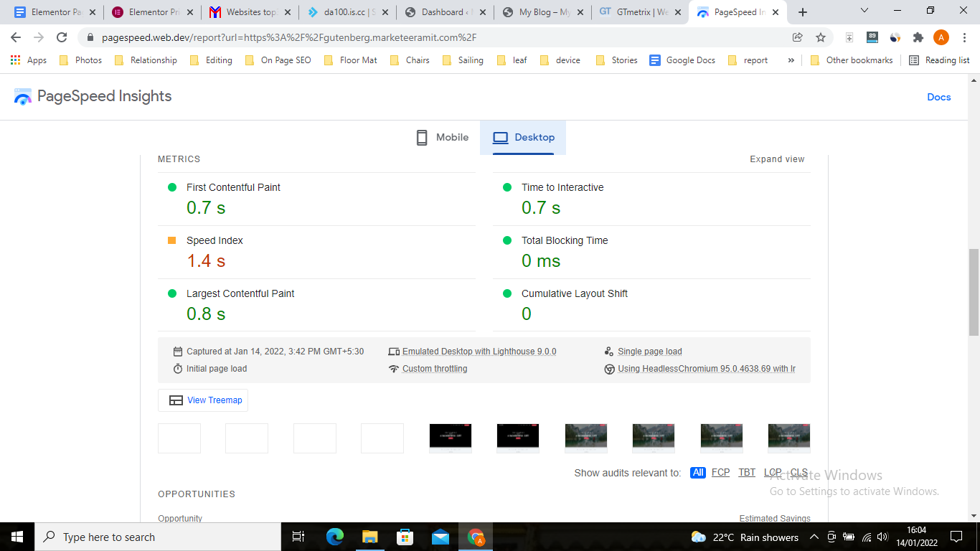Open the Stories bookmark folder
Screen dimensions: 980x551
point(617,60)
